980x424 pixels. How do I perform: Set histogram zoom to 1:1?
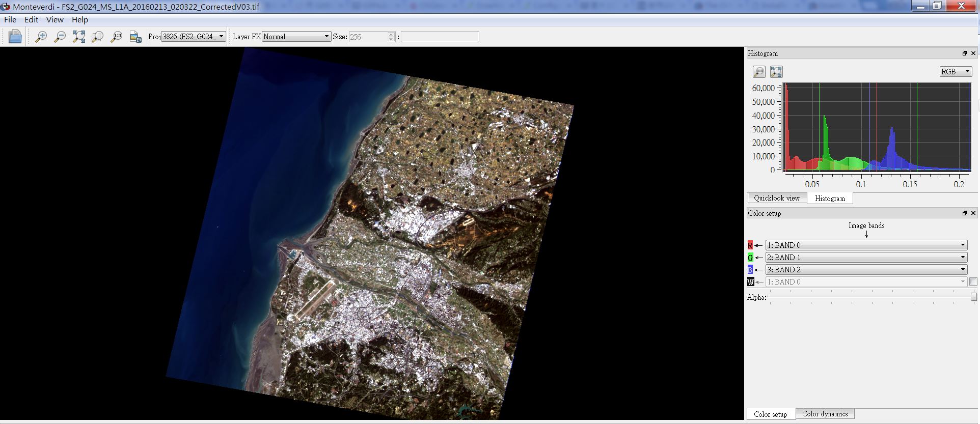click(x=759, y=72)
